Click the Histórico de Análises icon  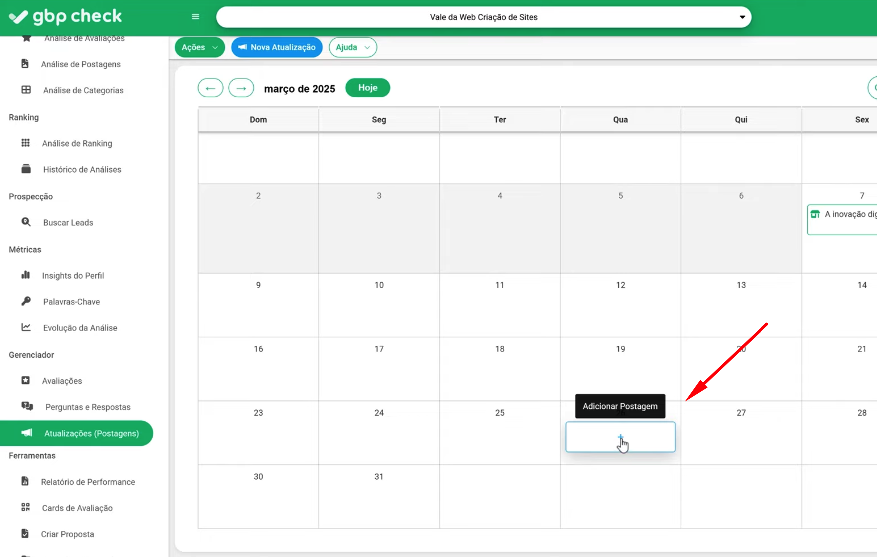26,169
